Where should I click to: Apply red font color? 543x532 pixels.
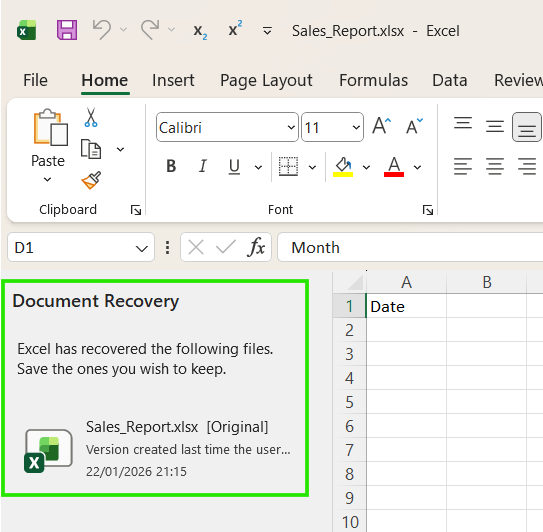[x=394, y=167]
